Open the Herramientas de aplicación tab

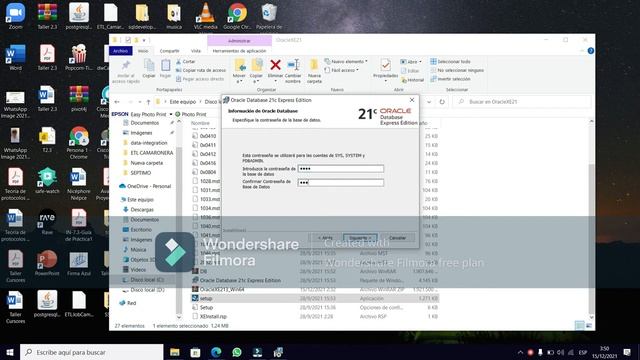[x=239, y=51]
